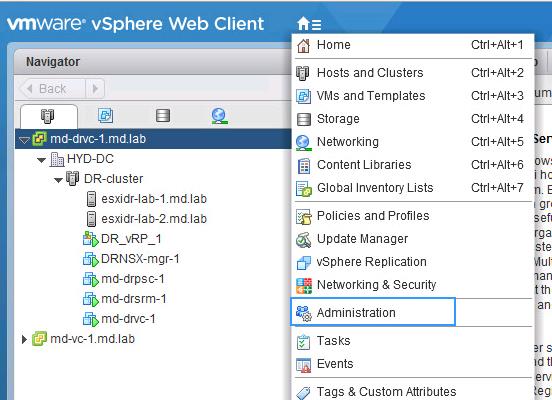This screenshot has height=400, width=552.
Task: Click the Policies and Profiles icon
Action: coord(304,217)
